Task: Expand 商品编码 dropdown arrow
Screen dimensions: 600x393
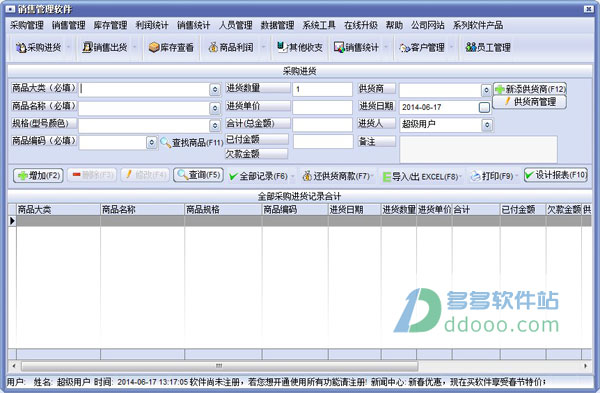Action: tap(152, 142)
